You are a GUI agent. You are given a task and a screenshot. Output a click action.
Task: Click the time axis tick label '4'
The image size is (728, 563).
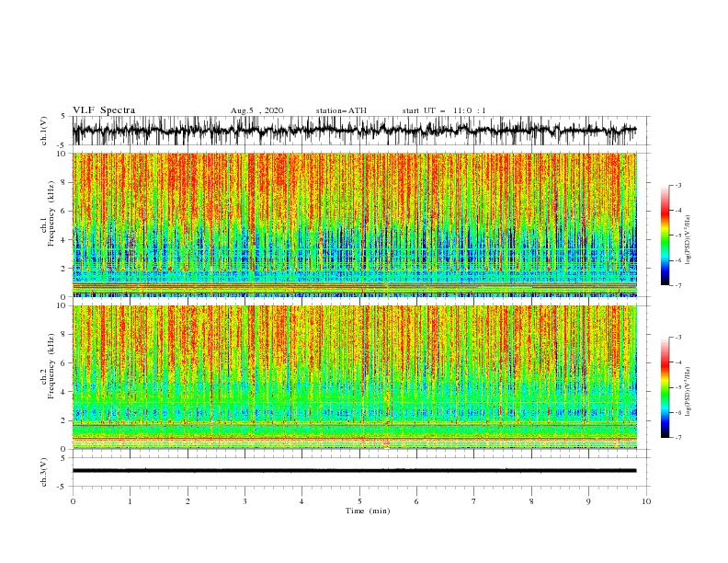coord(301,501)
